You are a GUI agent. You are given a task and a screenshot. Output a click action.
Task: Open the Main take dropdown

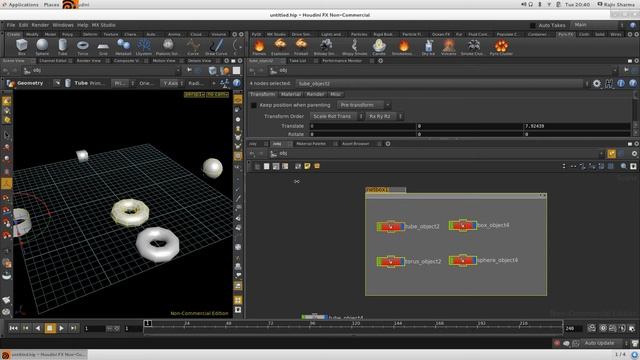coord(598,25)
